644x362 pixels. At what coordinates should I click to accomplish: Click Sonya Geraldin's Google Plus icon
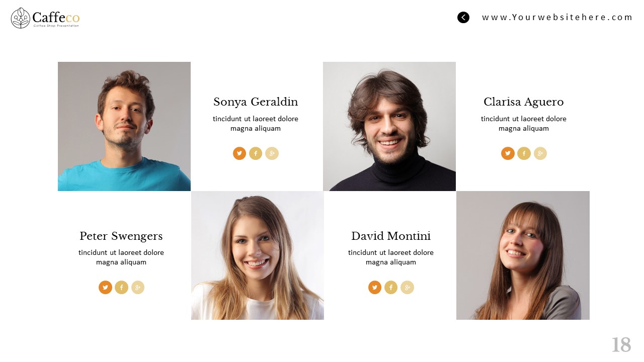click(272, 153)
